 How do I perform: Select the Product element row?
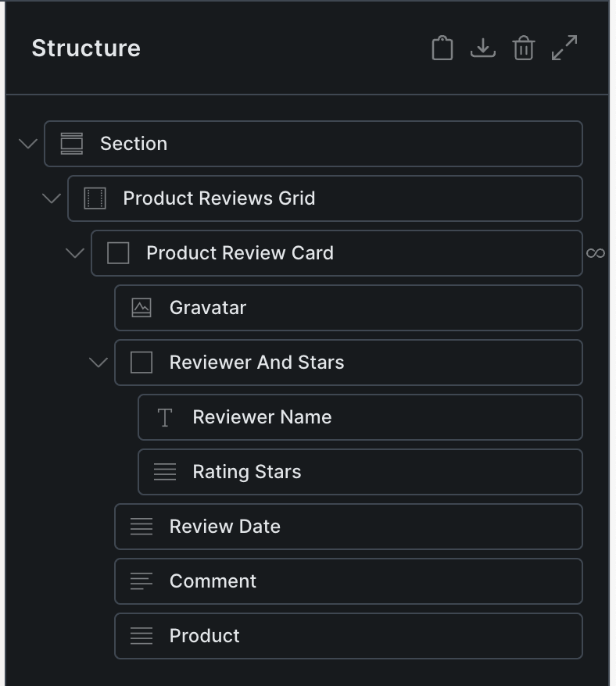coord(205,636)
